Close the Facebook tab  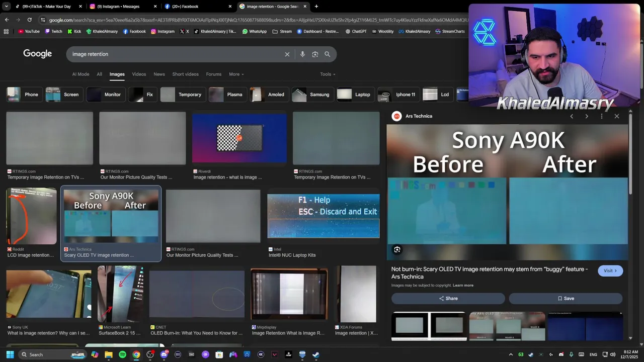[x=230, y=7]
